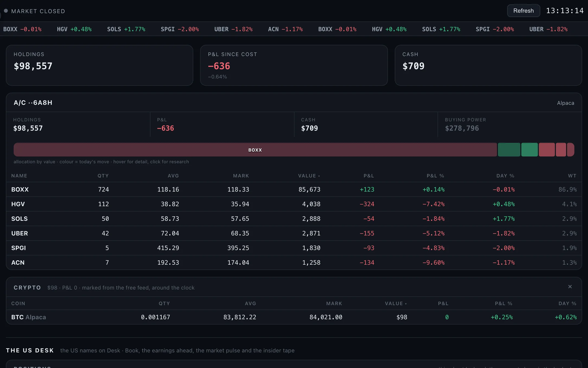
Task: Click the Refresh button
Action: pyautogui.click(x=523, y=11)
